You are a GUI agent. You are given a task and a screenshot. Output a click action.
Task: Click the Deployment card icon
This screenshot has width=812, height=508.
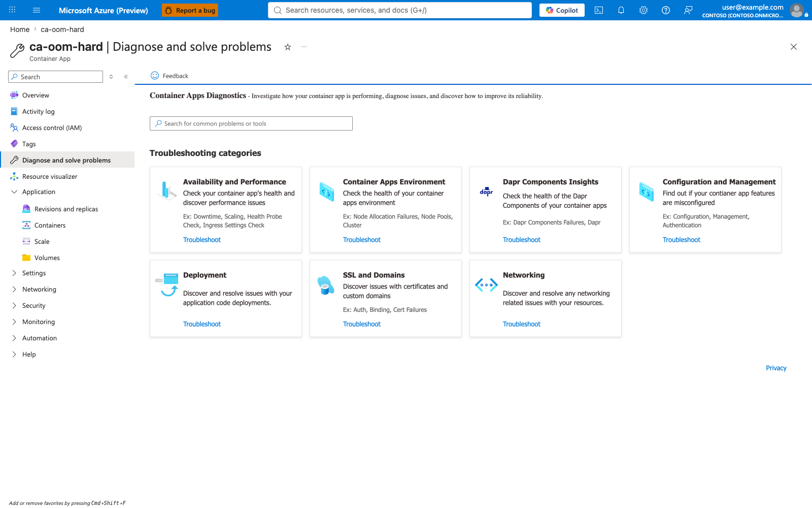pyautogui.click(x=167, y=284)
